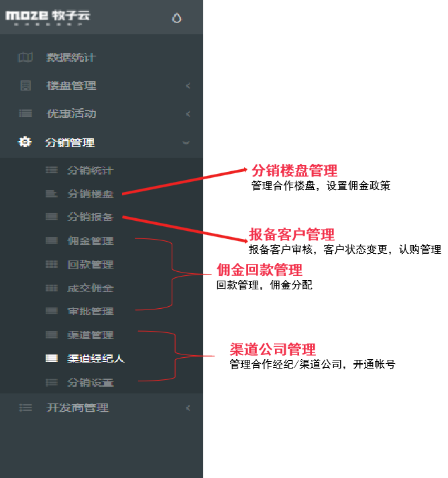Screen dimensions: 448x478
Task: Click the water drop icon in header
Action: [176, 18]
